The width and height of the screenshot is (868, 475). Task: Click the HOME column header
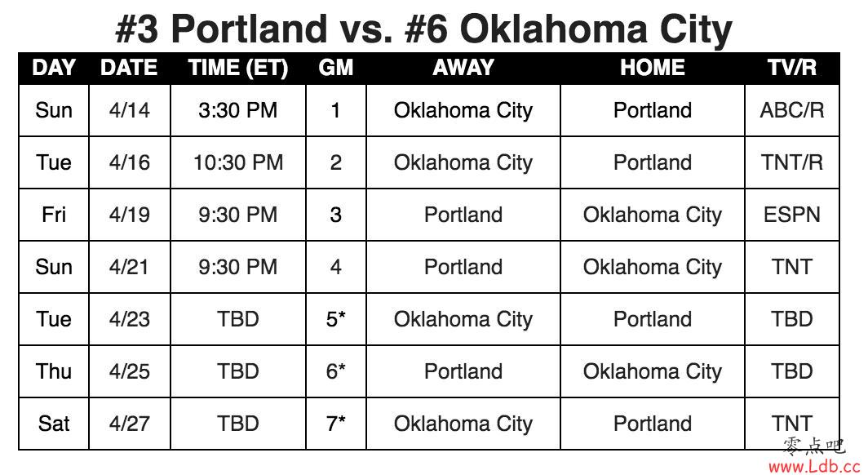coord(652,68)
